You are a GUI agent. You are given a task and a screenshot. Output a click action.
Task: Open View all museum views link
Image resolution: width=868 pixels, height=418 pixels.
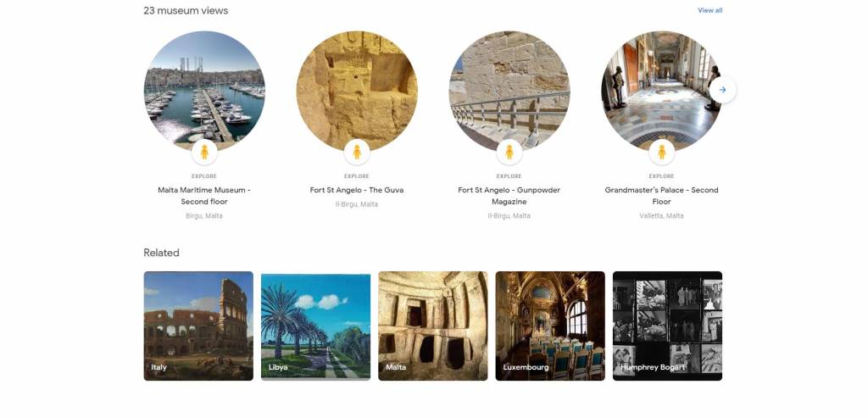[x=709, y=10]
